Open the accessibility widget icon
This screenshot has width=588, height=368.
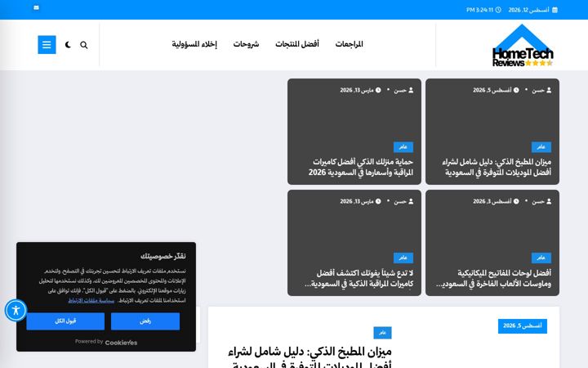[x=16, y=310]
